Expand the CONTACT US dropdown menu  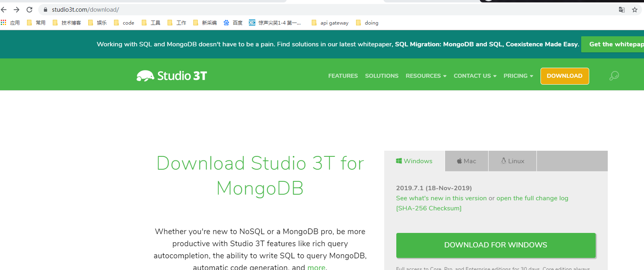475,76
